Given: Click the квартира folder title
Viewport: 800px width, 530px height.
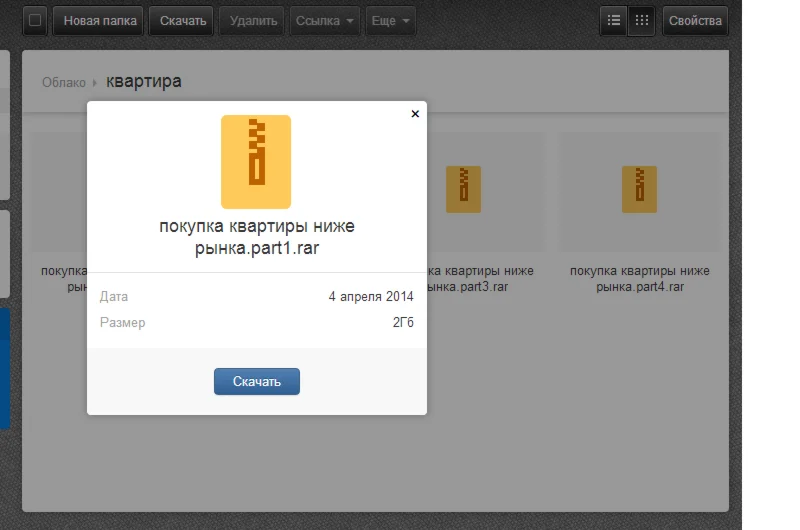Looking at the screenshot, I should (x=144, y=81).
